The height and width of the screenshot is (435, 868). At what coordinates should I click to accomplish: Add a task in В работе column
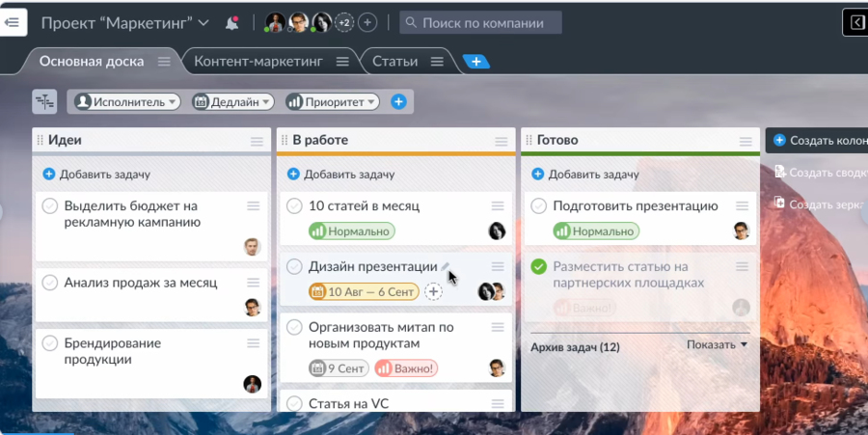(x=341, y=175)
